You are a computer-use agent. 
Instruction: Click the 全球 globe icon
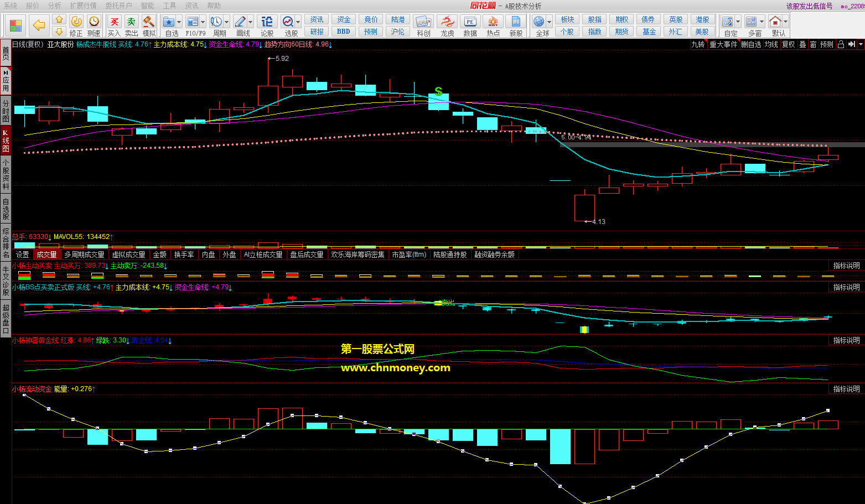(538, 22)
